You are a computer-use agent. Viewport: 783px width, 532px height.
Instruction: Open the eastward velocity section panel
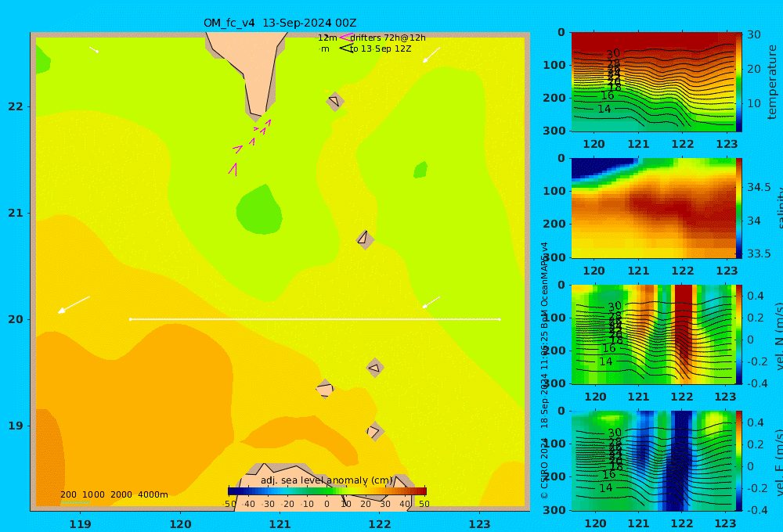(x=653, y=461)
